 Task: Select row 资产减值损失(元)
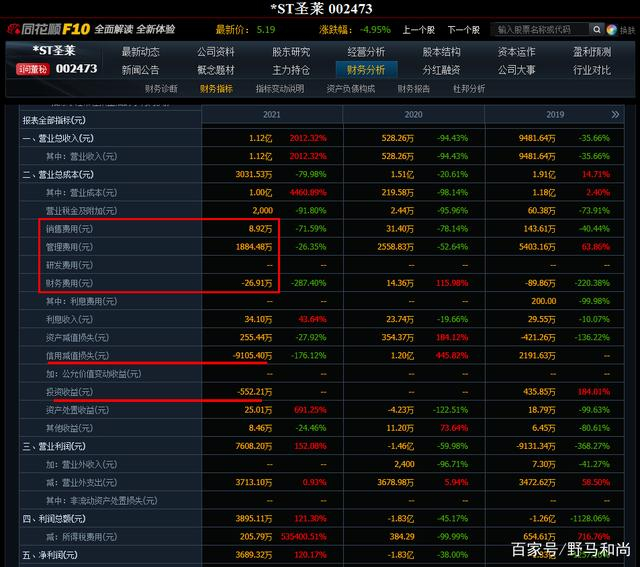[322, 338]
